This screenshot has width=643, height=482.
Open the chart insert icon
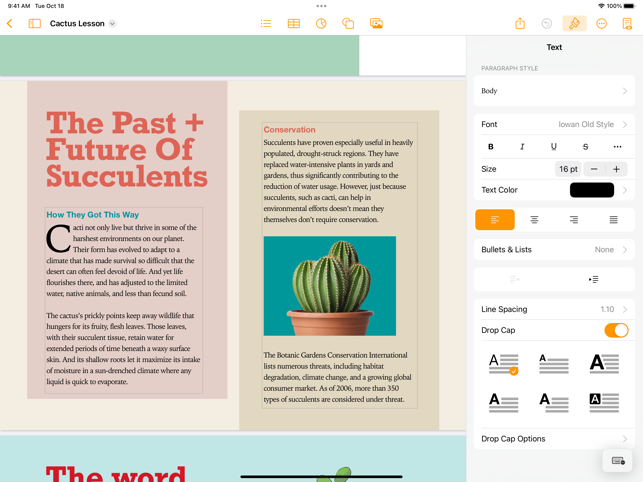[321, 23]
